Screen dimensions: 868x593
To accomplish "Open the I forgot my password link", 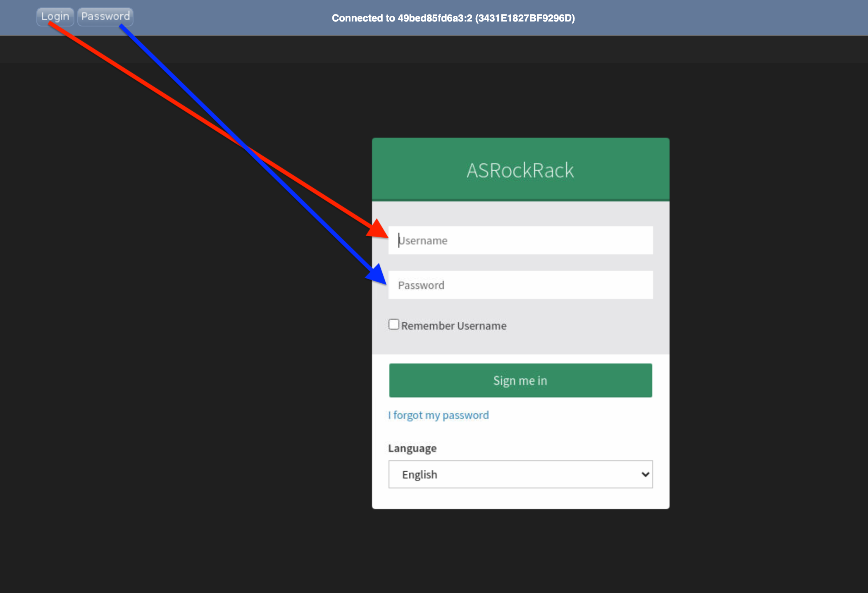I will (x=439, y=415).
